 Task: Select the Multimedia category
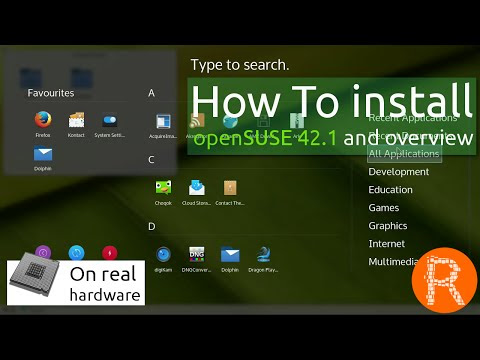[393, 262]
